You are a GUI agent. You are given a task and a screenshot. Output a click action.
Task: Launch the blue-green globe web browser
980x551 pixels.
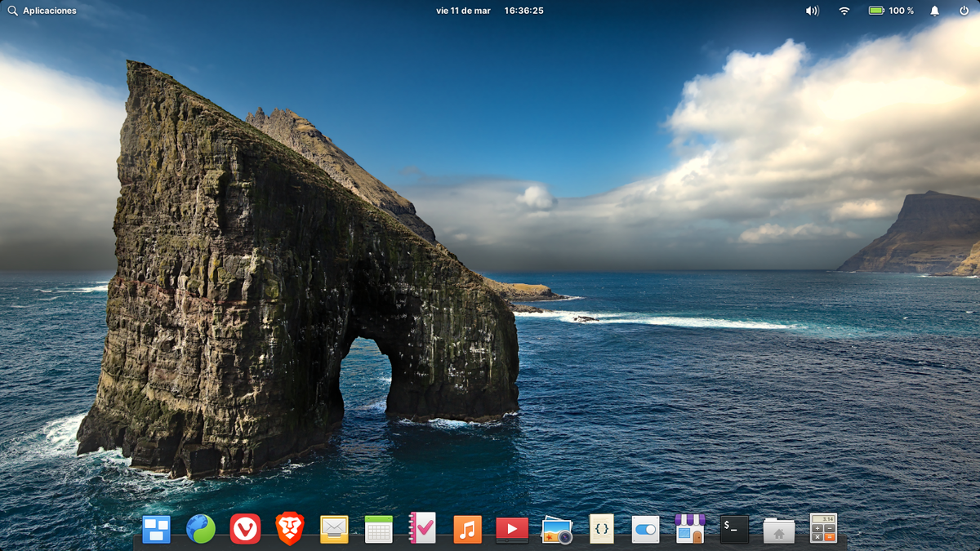(201, 529)
